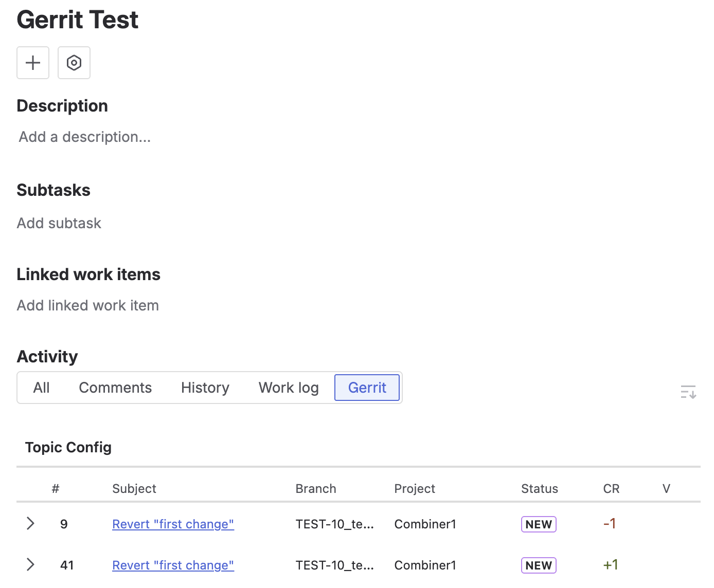Click the plus add button under title

click(x=33, y=63)
